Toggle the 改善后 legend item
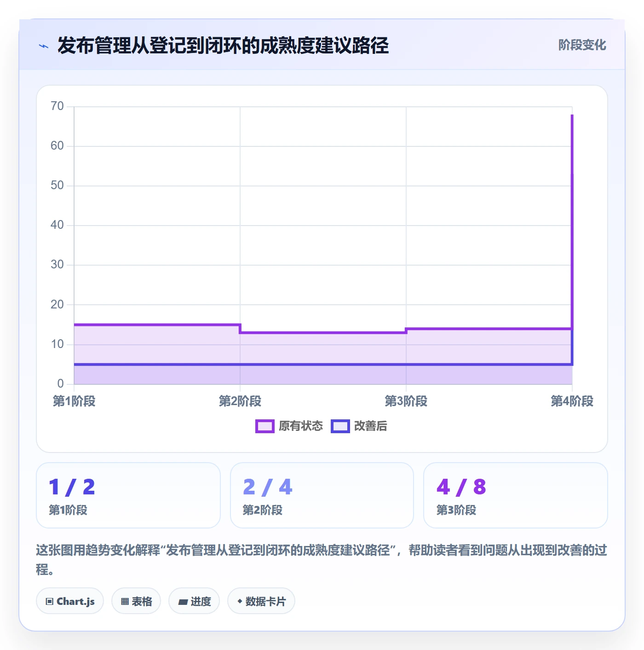Viewport: 644px width, 650px height. pyautogui.click(x=359, y=426)
